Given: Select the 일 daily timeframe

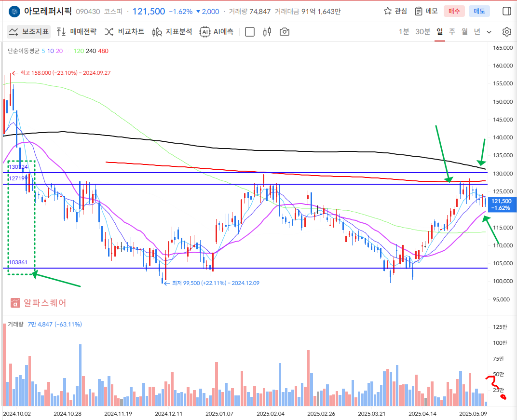Looking at the screenshot, I should click(x=439, y=32).
